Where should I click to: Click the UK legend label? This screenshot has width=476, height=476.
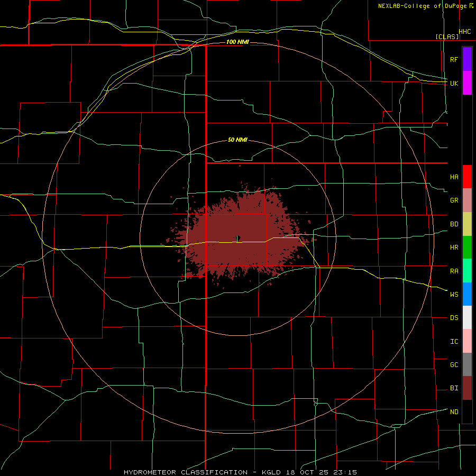click(x=454, y=83)
